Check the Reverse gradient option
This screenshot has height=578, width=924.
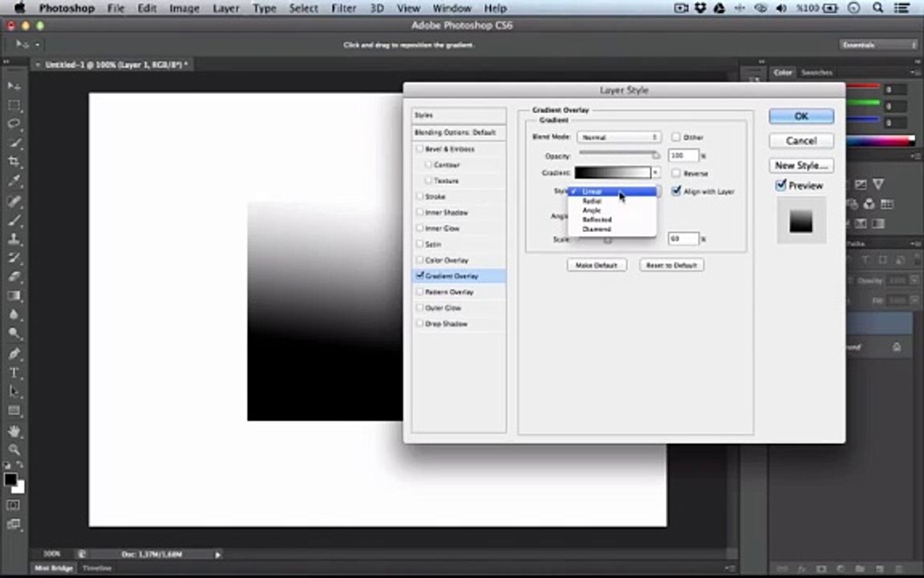[676, 173]
